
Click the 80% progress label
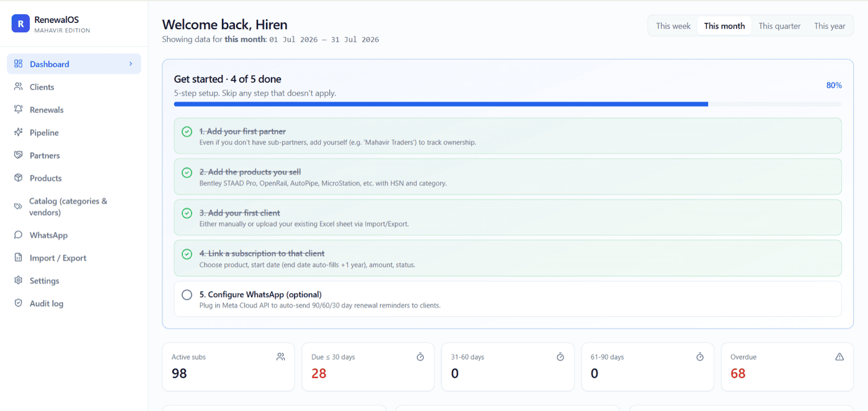point(834,86)
